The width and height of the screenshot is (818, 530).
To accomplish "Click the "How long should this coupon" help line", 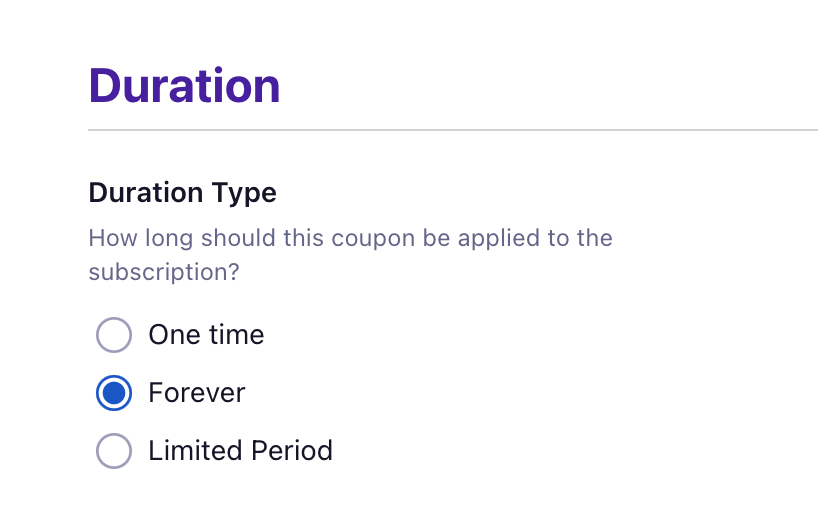I will (x=350, y=239).
